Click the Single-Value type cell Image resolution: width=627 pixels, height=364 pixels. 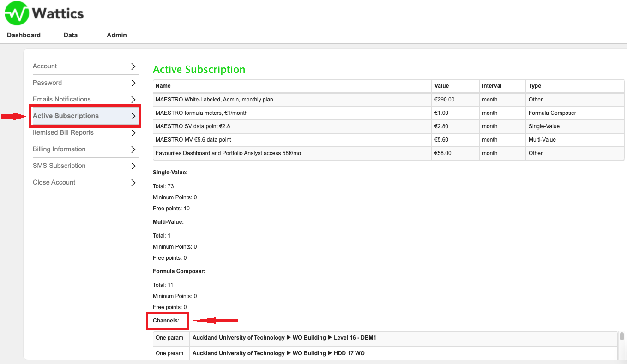coord(575,126)
